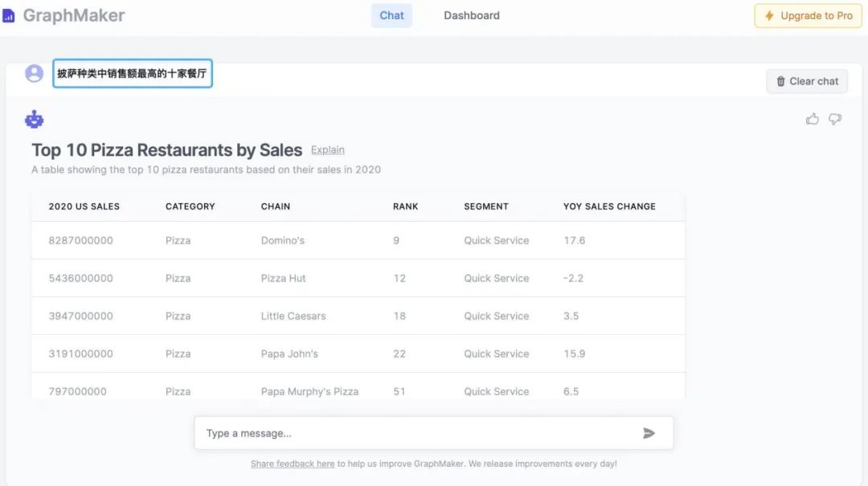Image resolution: width=868 pixels, height=486 pixels.
Task: Click the GraphMaker logo icon
Action: click(9, 16)
